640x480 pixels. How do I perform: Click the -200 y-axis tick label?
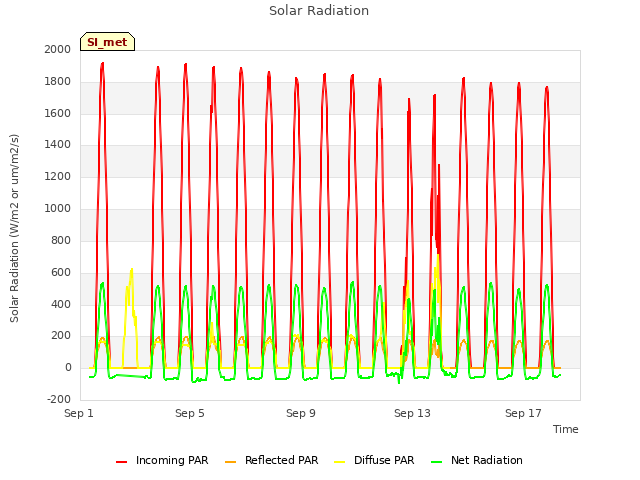59,399
